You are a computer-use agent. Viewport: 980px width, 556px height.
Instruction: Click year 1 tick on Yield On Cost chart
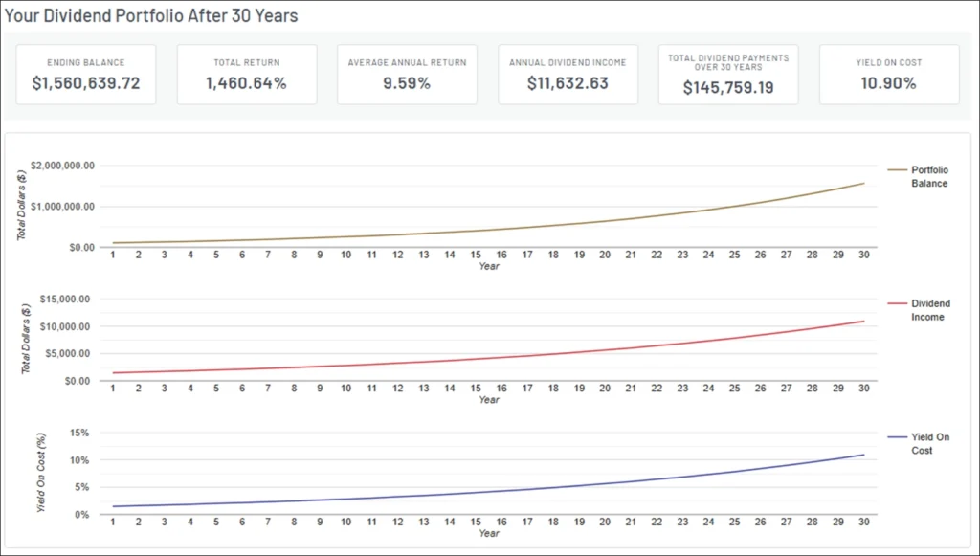point(113,523)
